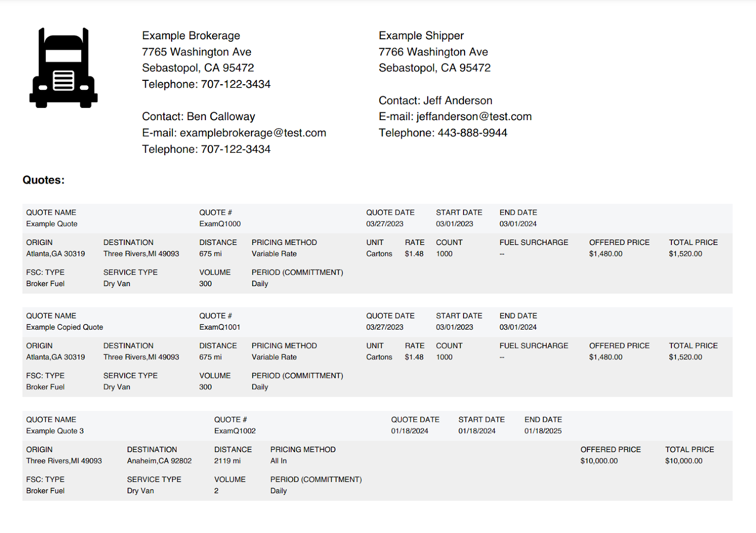
Task: Click the Contact: Ben Calloway line
Action: 198,116
